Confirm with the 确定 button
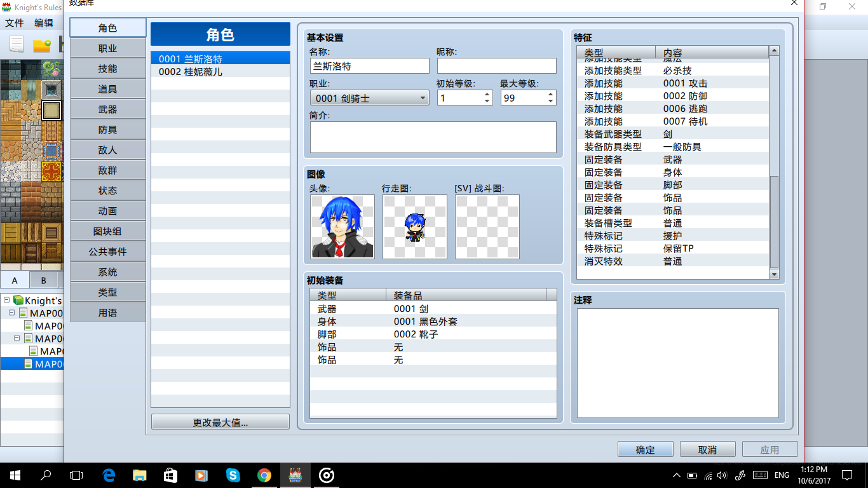This screenshot has height=488, width=868. click(645, 449)
